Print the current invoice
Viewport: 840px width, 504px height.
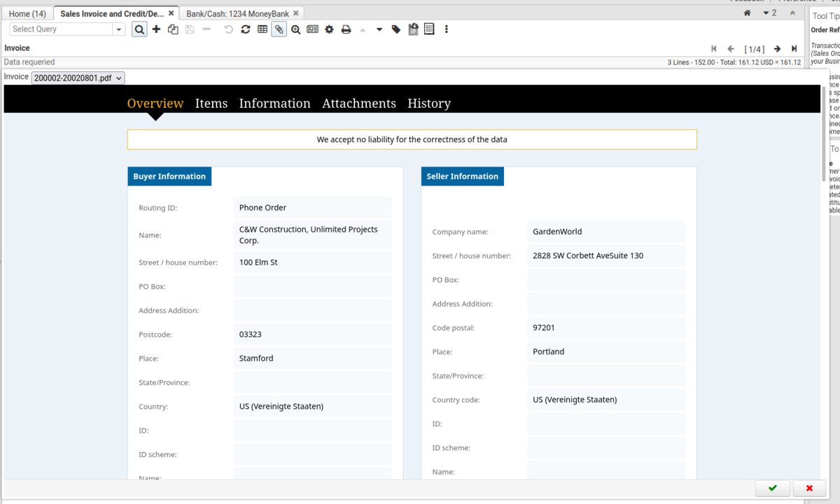[344, 29]
